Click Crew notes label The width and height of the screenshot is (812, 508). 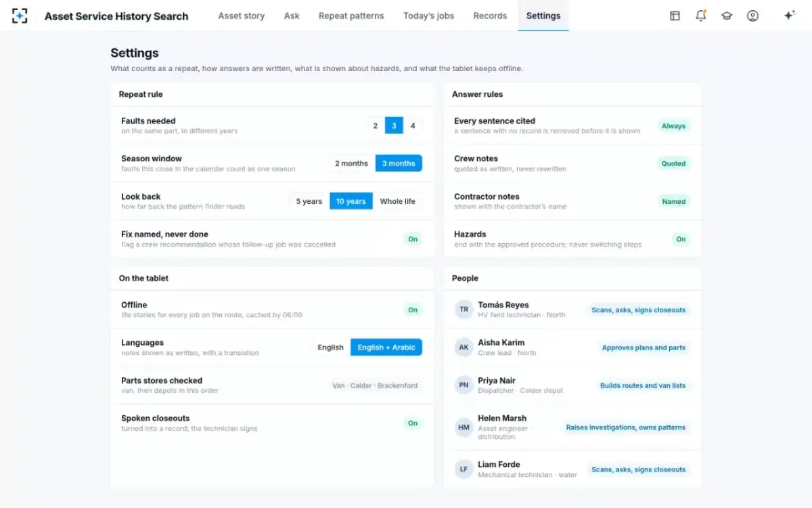pyautogui.click(x=476, y=158)
